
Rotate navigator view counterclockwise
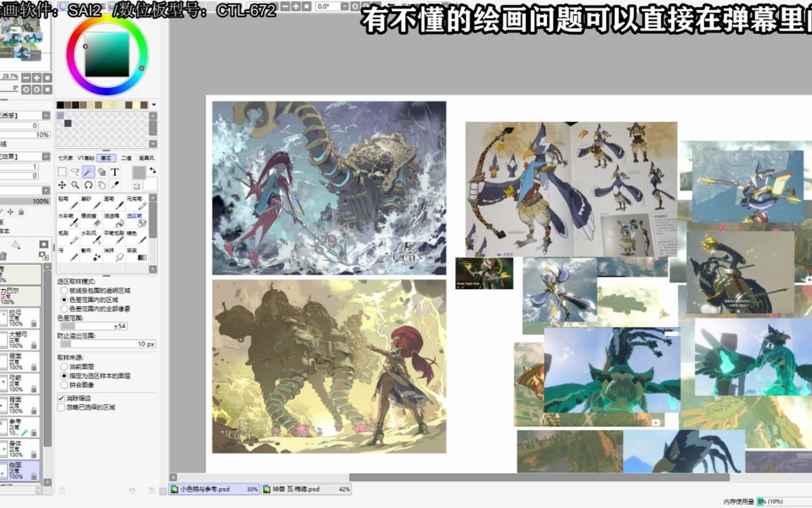[x=26, y=89]
